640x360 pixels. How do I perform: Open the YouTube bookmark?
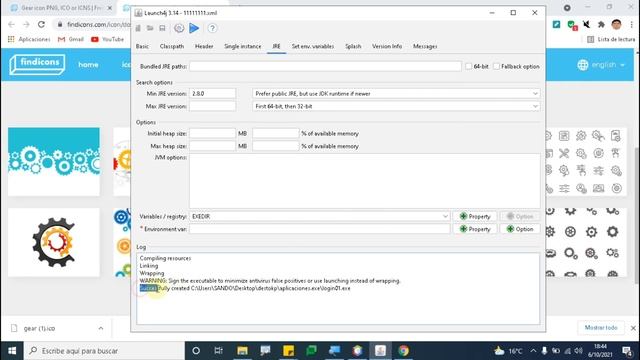click(x=107, y=39)
